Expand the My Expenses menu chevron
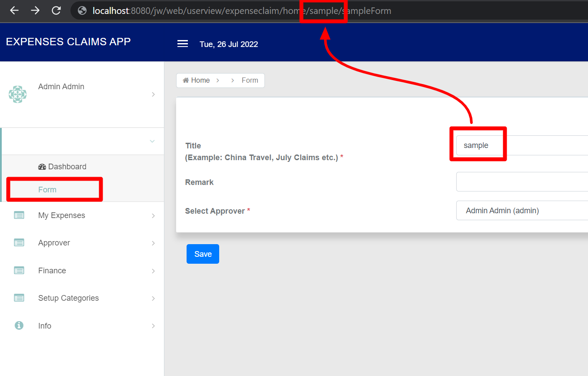The image size is (588, 376). (x=153, y=216)
